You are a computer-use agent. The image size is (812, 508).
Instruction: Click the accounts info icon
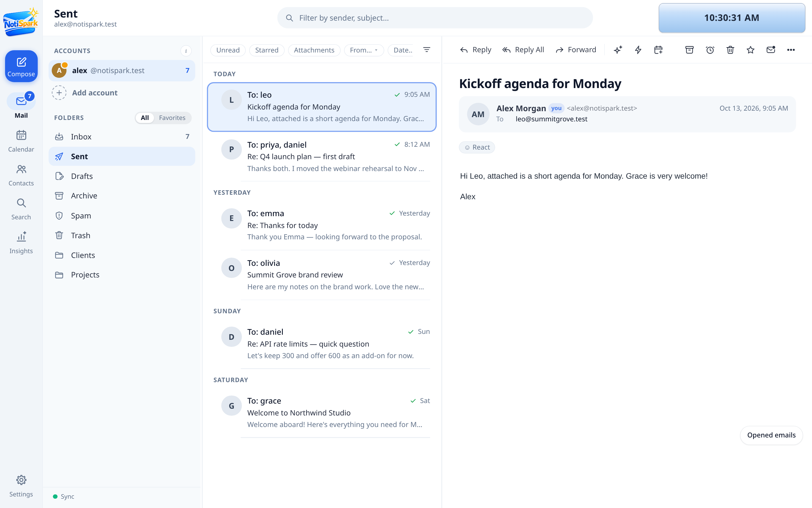click(186, 51)
